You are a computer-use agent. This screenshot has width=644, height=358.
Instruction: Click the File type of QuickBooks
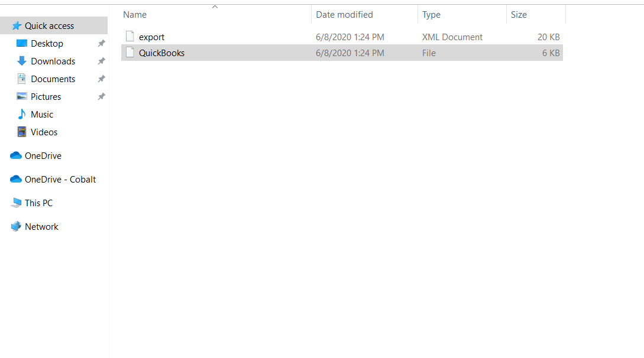429,53
